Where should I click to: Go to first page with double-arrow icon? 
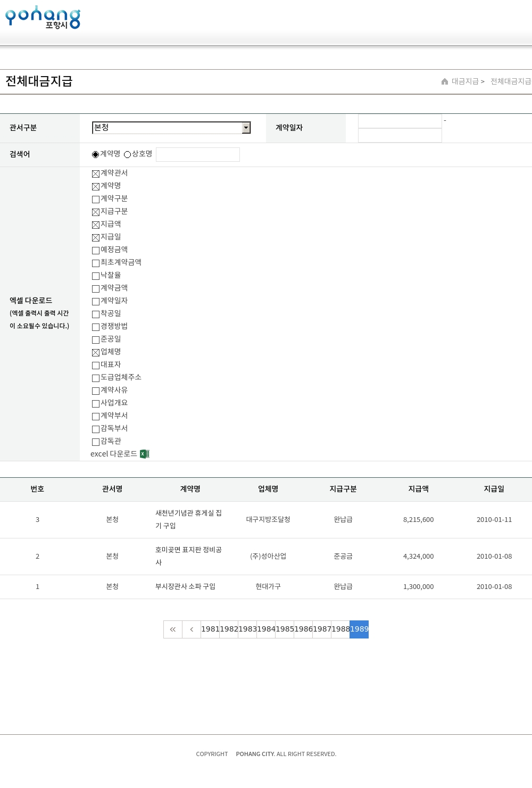click(x=173, y=629)
